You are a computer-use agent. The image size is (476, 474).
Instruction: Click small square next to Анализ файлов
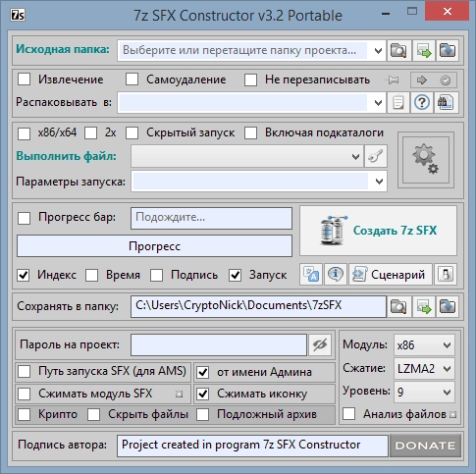452,415
